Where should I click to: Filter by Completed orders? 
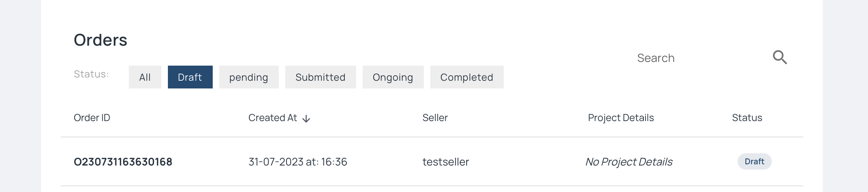click(467, 77)
